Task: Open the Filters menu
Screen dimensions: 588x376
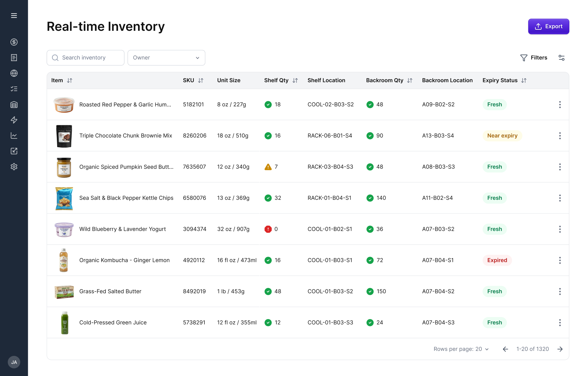Action: [x=534, y=57]
